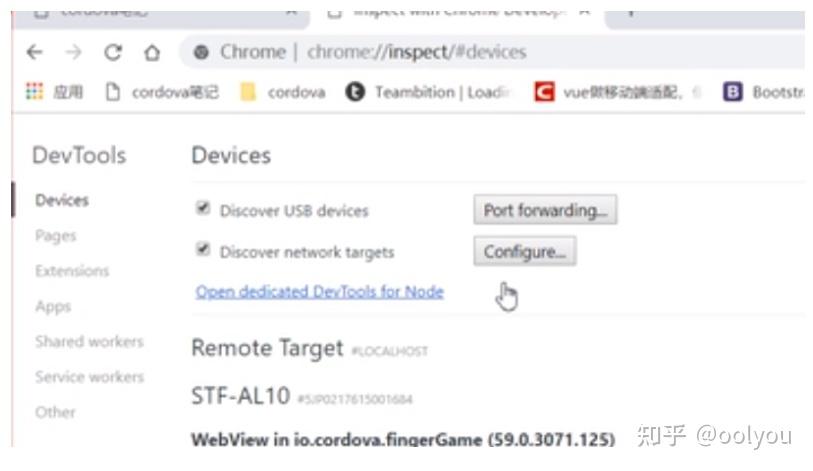Select Apps in DevTools sidebar

click(x=53, y=307)
